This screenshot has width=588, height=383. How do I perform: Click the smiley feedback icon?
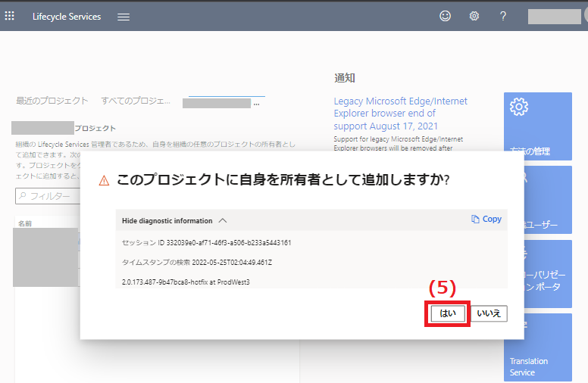445,16
